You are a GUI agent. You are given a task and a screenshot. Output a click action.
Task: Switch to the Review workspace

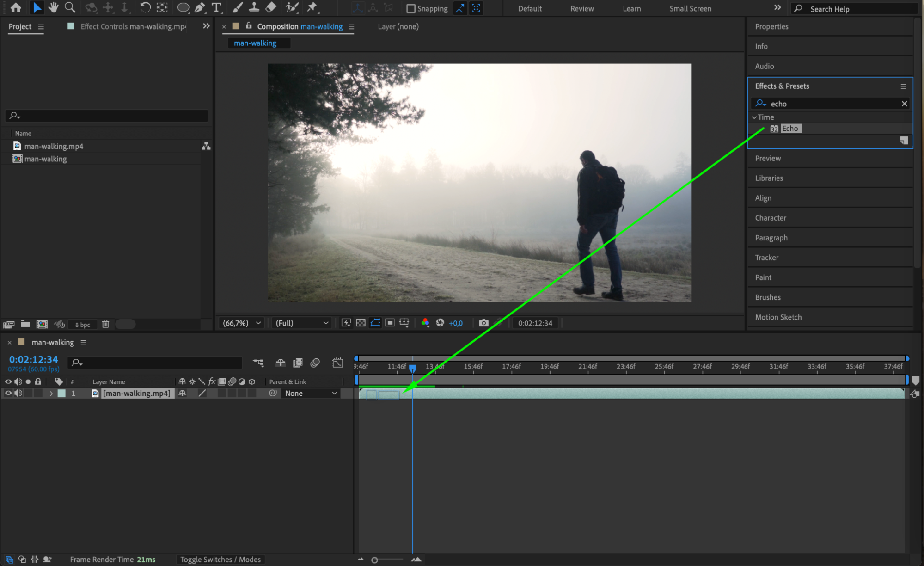pos(581,8)
